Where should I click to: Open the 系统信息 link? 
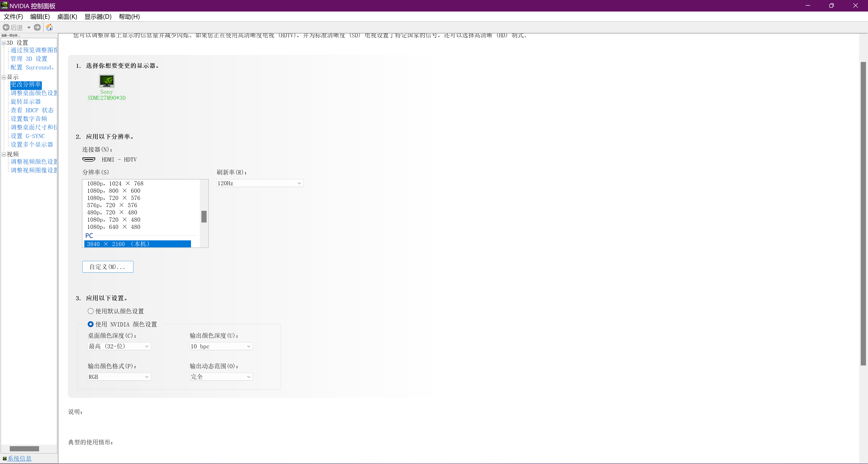pos(19,458)
